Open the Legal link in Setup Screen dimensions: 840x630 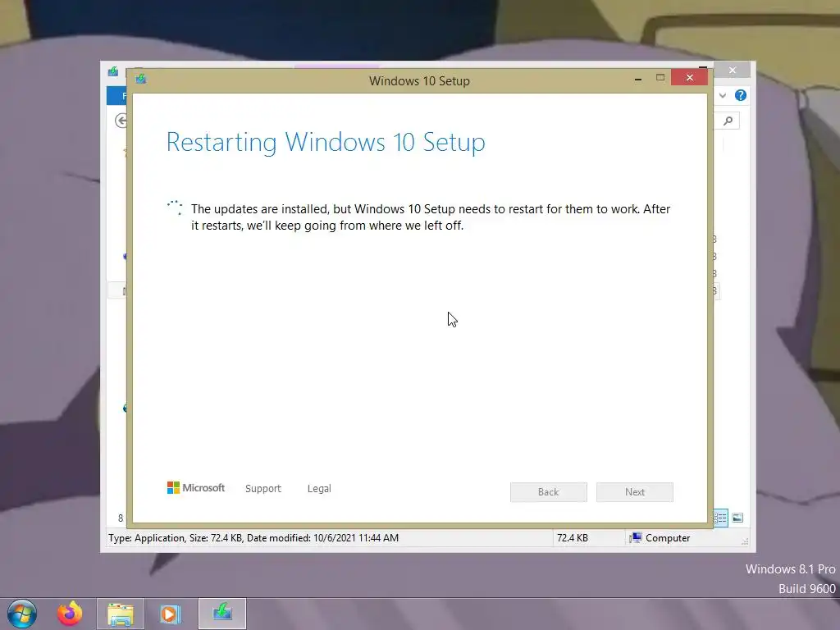click(x=319, y=489)
